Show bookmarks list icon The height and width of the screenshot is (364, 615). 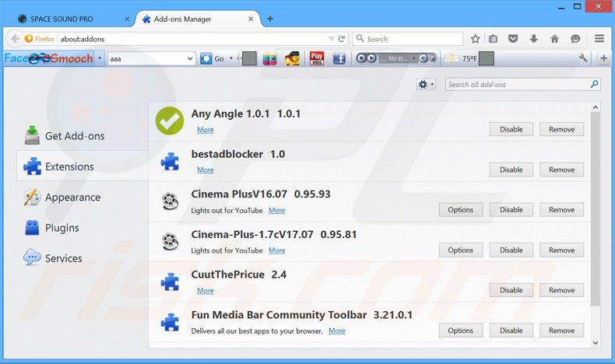[493, 39]
